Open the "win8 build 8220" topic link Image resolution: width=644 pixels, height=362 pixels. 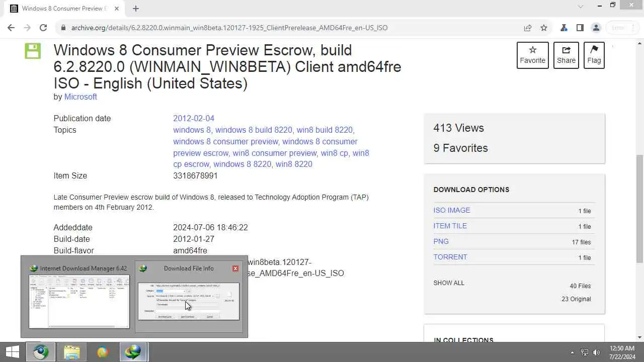coord(325,130)
